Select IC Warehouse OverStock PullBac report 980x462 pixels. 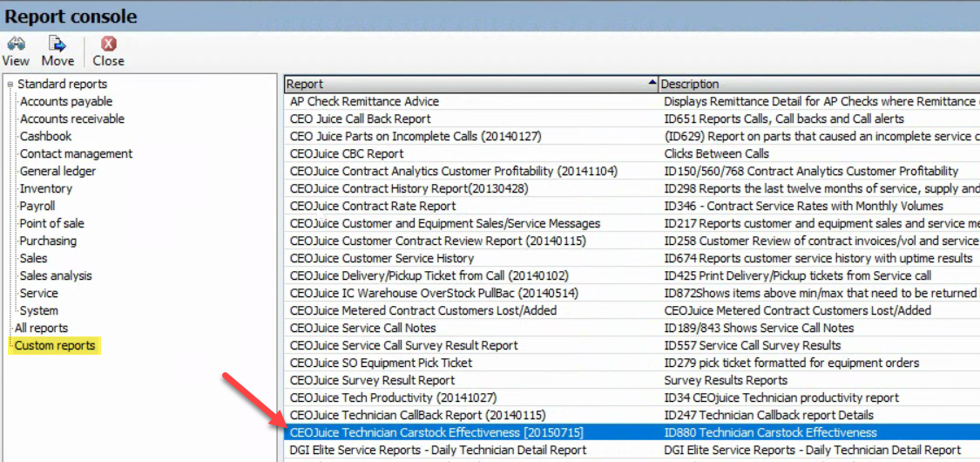pyautogui.click(x=434, y=293)
